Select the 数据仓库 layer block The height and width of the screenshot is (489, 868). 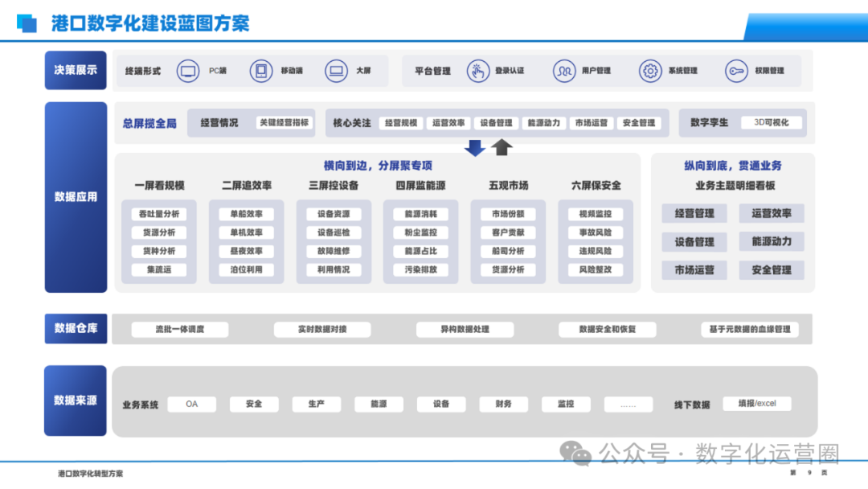[76, 328]
